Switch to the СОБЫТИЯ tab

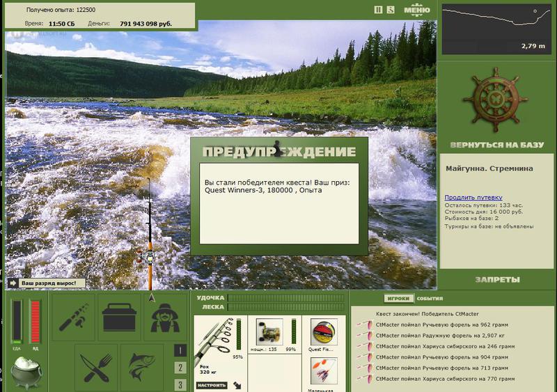tap(430, 299)
